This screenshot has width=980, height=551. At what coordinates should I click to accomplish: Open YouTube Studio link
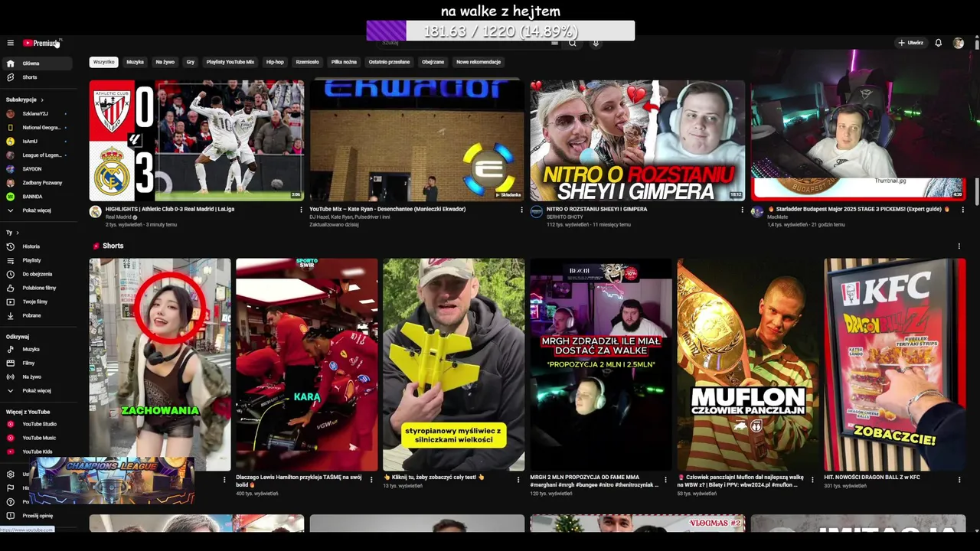click(x=38, y=424)
